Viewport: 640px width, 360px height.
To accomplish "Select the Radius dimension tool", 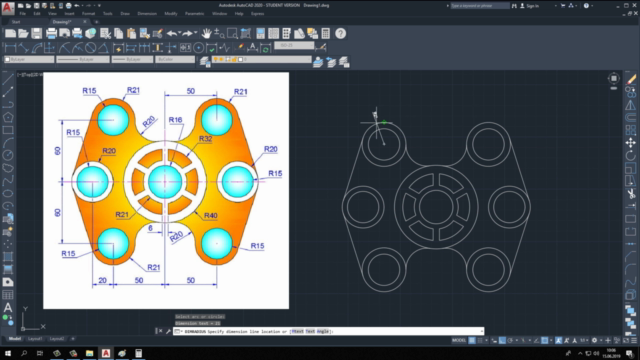I will (x=64, y=48).
